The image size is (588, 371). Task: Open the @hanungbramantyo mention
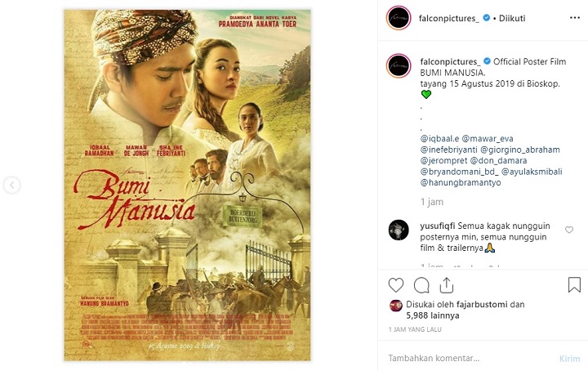point(461,183)
